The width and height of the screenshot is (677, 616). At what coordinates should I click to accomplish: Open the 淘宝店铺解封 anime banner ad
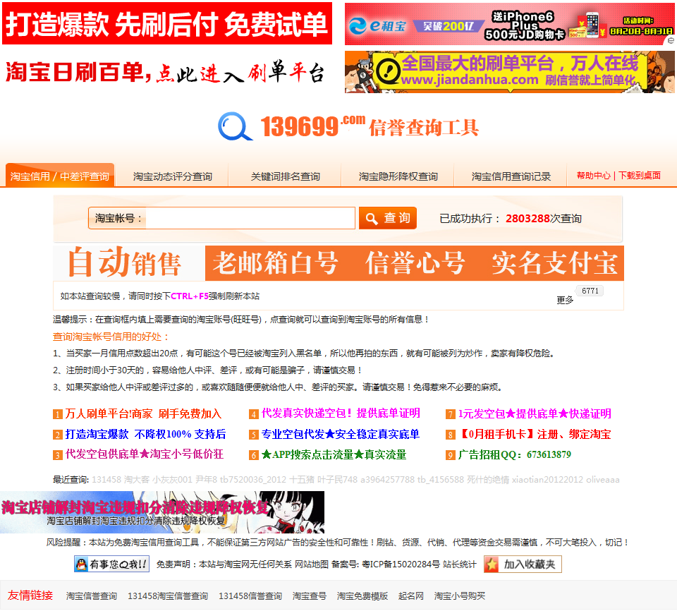162,512
